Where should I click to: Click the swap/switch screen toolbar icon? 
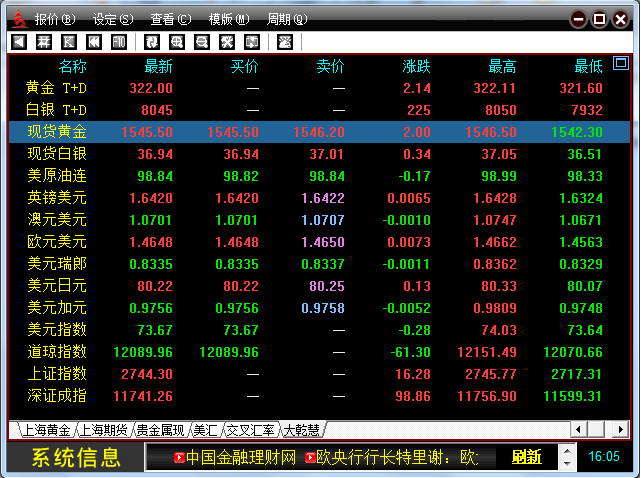point(252,42)
